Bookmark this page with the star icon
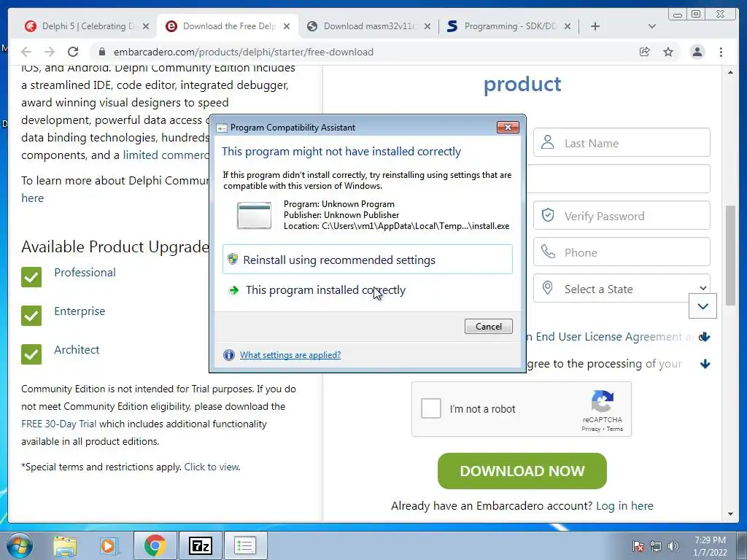This screenshot has height=560, width=747. (x=668, y=52)
